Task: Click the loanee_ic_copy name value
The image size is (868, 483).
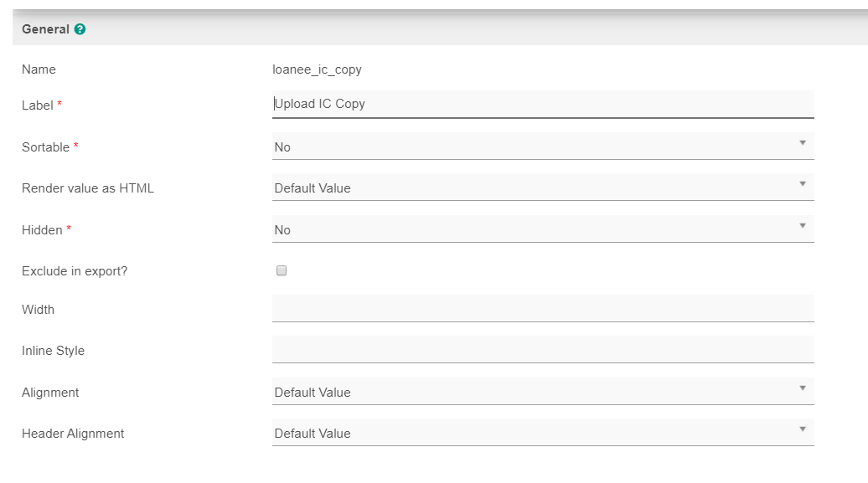Action: point(317,69)
